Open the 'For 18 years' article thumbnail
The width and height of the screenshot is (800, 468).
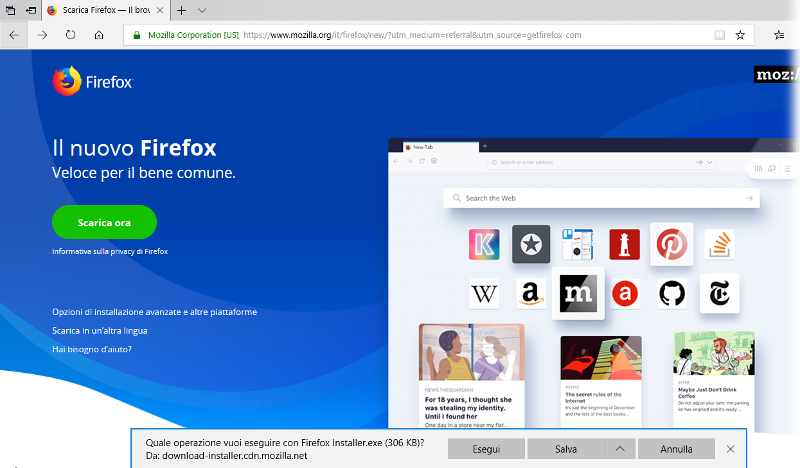(471, 352)
